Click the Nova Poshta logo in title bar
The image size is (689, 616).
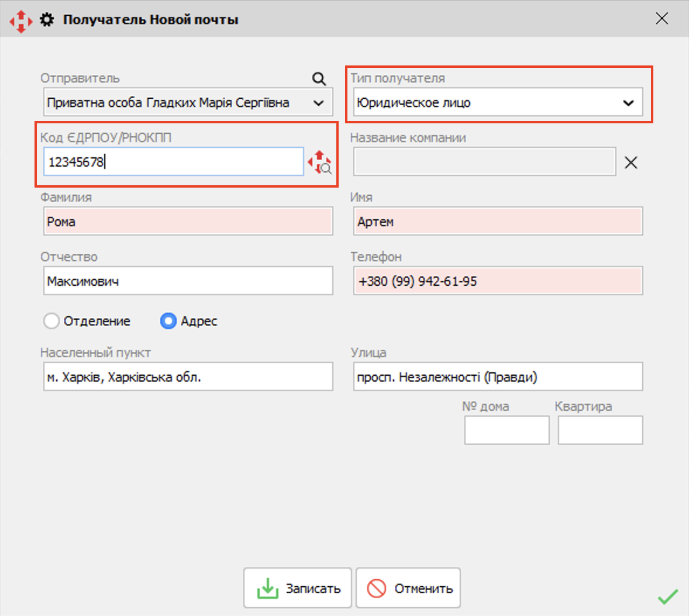tap(20, 20)
